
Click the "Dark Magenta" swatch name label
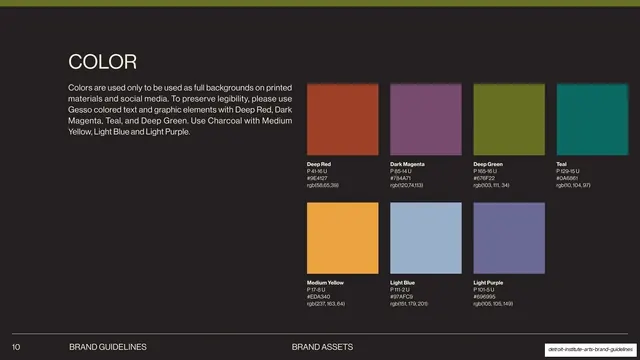click(407, 164)
